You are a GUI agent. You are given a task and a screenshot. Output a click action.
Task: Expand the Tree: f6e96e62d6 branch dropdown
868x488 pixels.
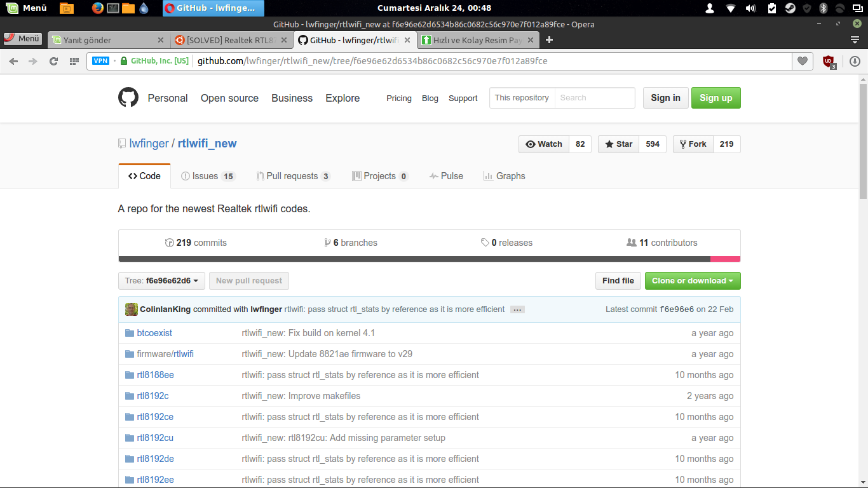click(x=161, y=281)
